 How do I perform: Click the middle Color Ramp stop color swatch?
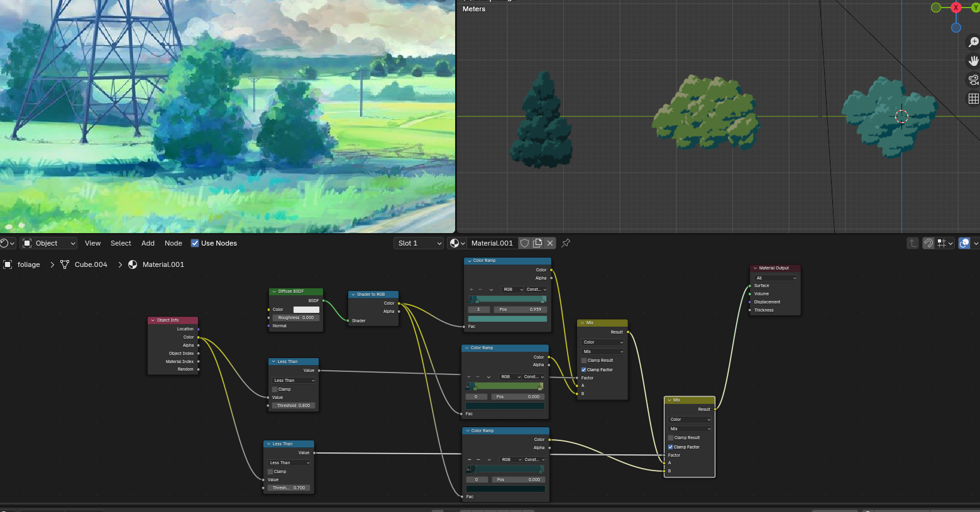(505, 406)
